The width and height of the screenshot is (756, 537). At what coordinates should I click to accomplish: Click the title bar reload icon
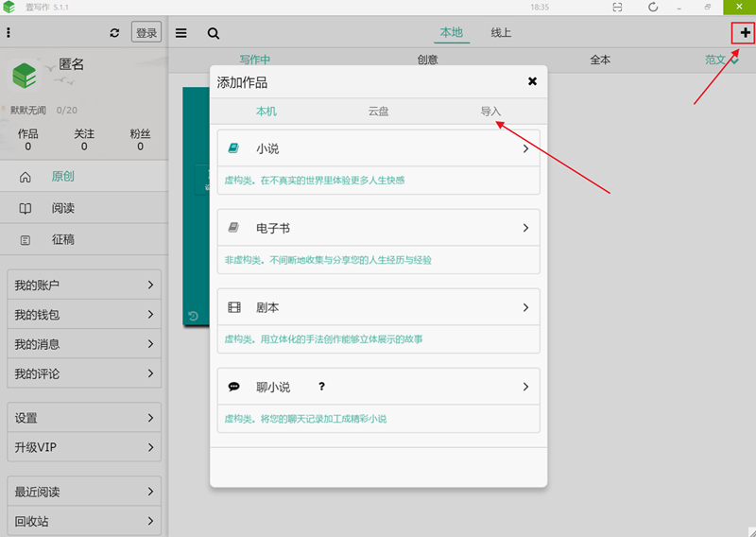(x=653, y=7)
